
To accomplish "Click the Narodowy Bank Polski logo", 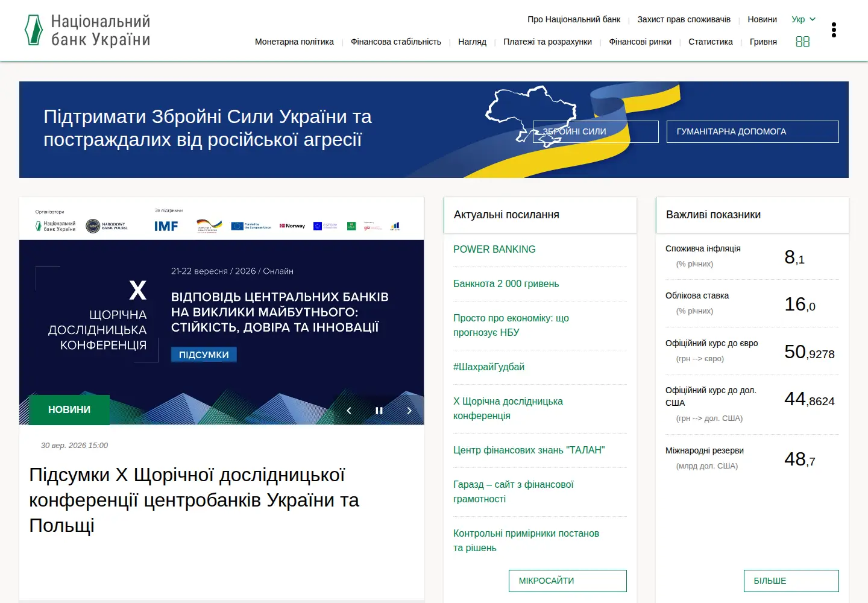I will coord(107,226).
